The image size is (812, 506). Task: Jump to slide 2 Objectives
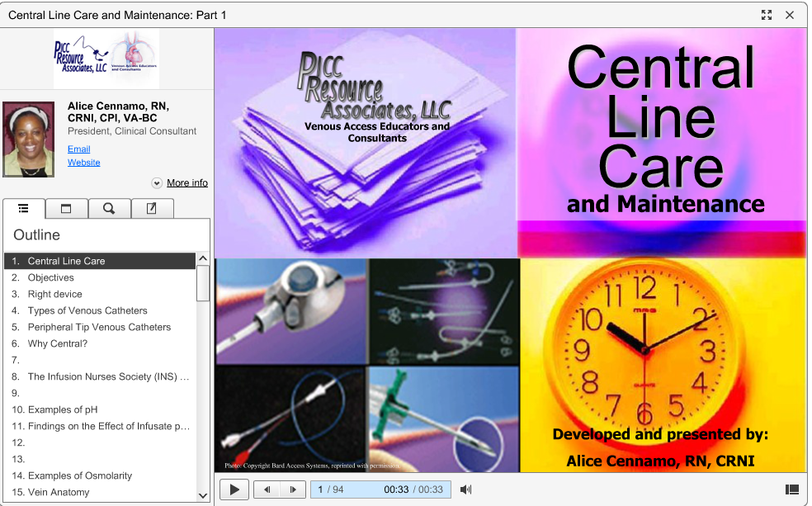[x=100, y=277]
